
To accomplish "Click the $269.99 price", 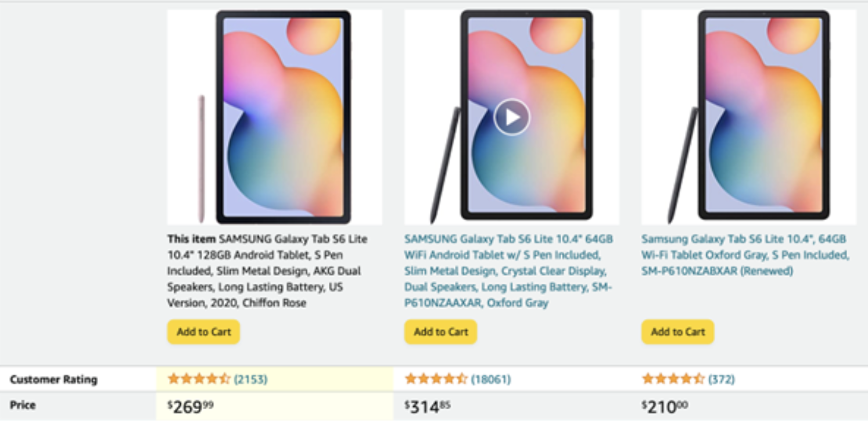I will (191, 407).
